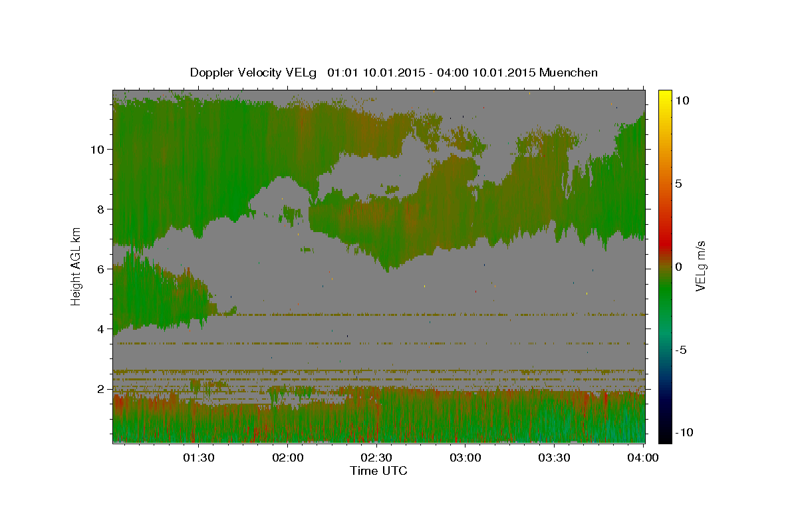Click the colorbar value label 0
The width and height of the screenshot is (798, 532).
[x=678, y=267]
